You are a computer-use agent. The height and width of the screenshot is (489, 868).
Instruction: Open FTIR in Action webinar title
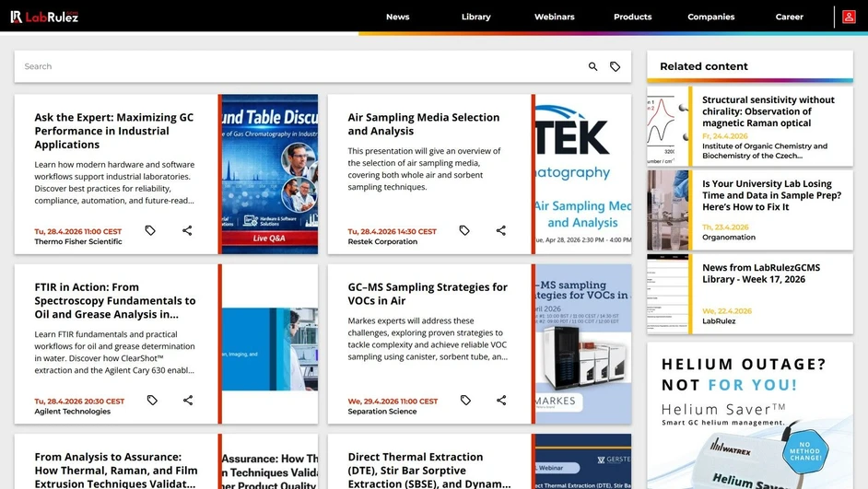[x=115, y=301]
